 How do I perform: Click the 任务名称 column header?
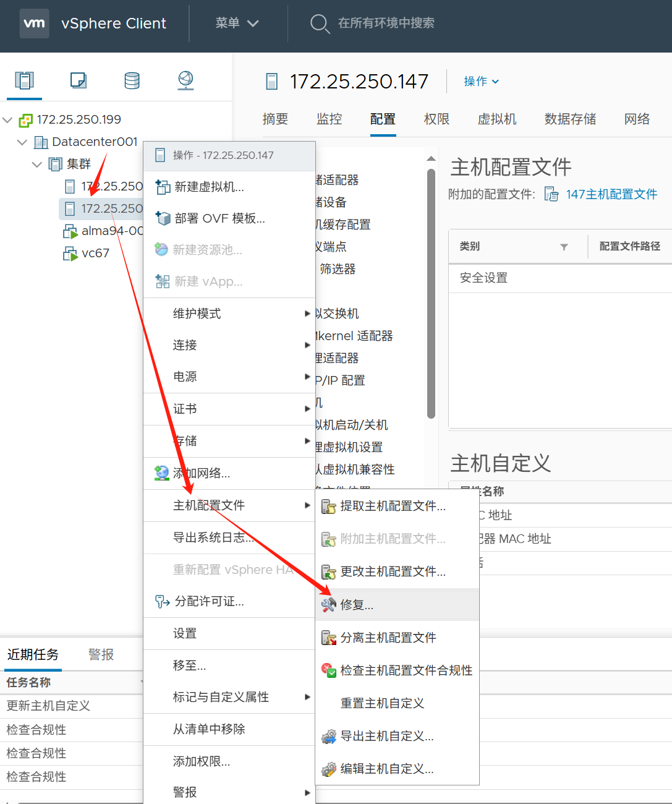tap(28, 682)
